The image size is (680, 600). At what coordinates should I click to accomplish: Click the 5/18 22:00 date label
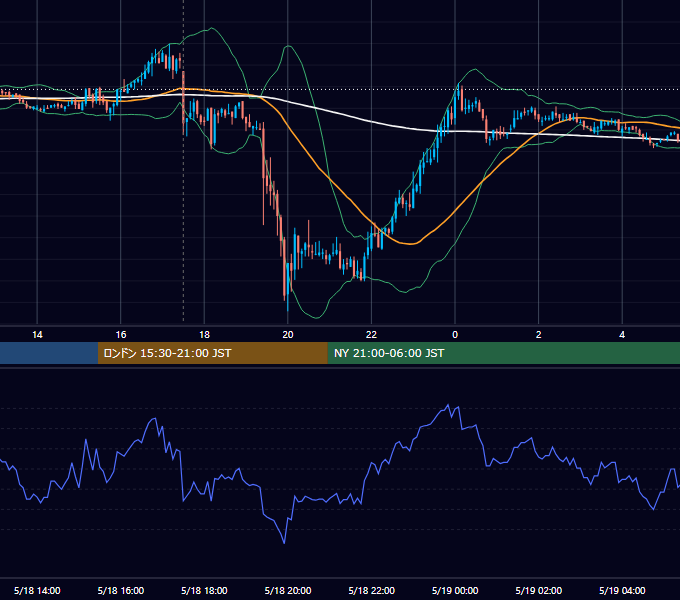pos(372,590)
